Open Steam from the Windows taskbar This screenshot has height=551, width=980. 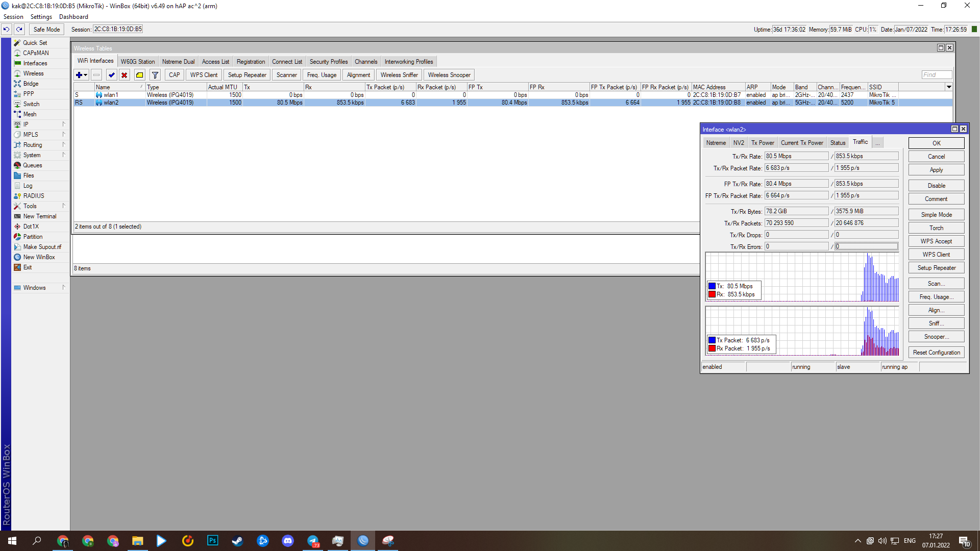237,541
